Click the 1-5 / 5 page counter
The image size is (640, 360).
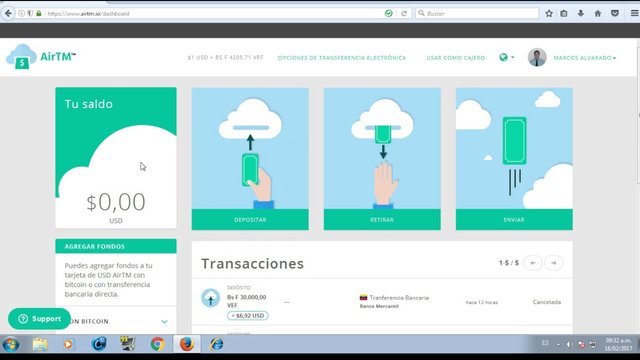[509, 263]
